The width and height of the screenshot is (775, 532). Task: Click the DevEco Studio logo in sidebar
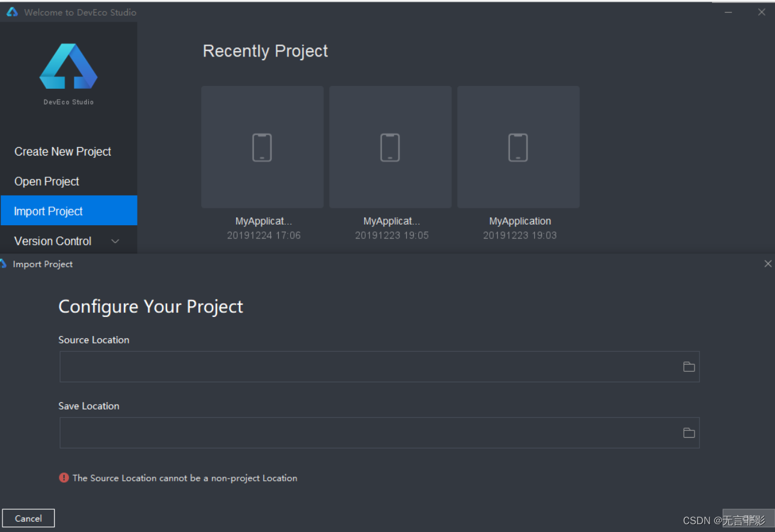tap(68, 67)
